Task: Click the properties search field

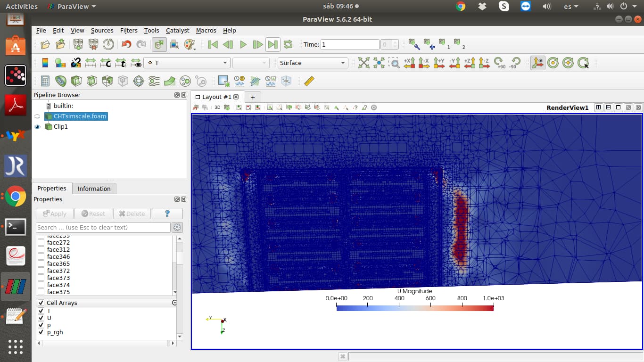Action: click(x=103, y=227)
